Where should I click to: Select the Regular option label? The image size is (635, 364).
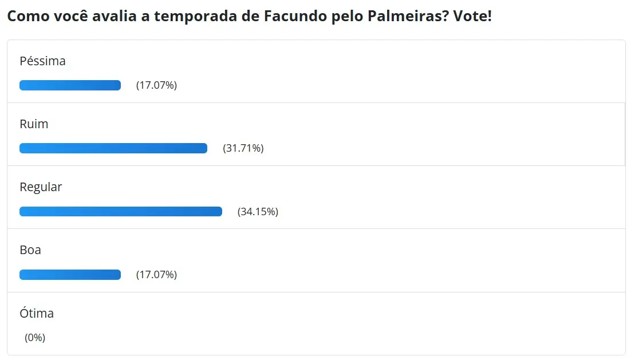point(41,187)
